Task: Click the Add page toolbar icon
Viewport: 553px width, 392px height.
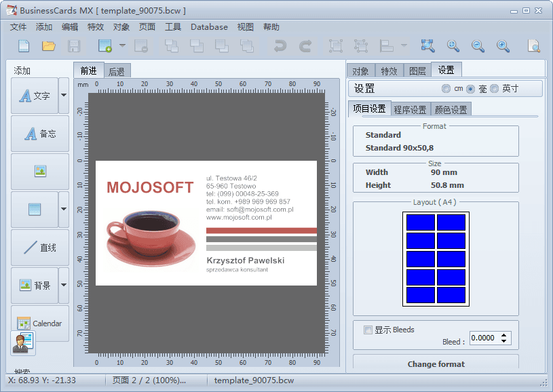Action: click(x=104, y=46)
